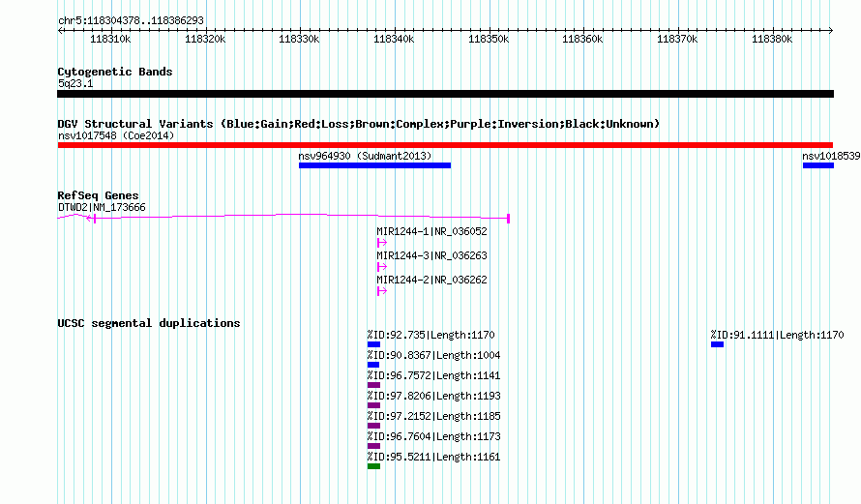
Task: Click the MIR1244-3 arrow glyph
Action: pos(382,267)
